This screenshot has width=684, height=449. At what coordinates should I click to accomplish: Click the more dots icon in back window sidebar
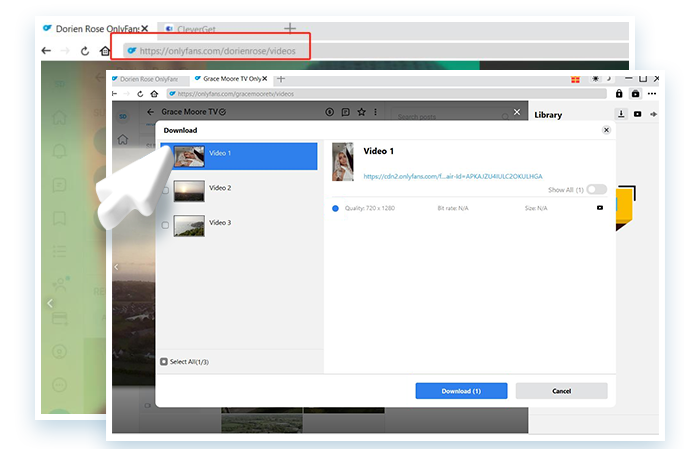coord(60,385)
